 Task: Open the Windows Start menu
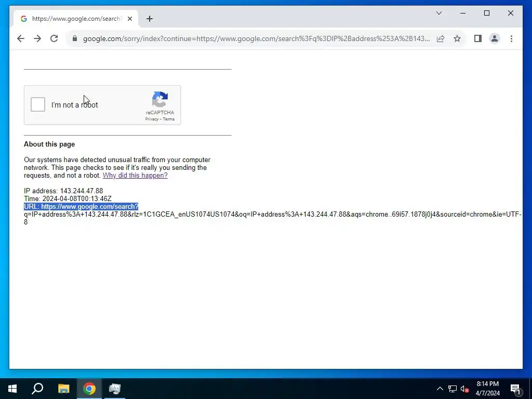12,389
